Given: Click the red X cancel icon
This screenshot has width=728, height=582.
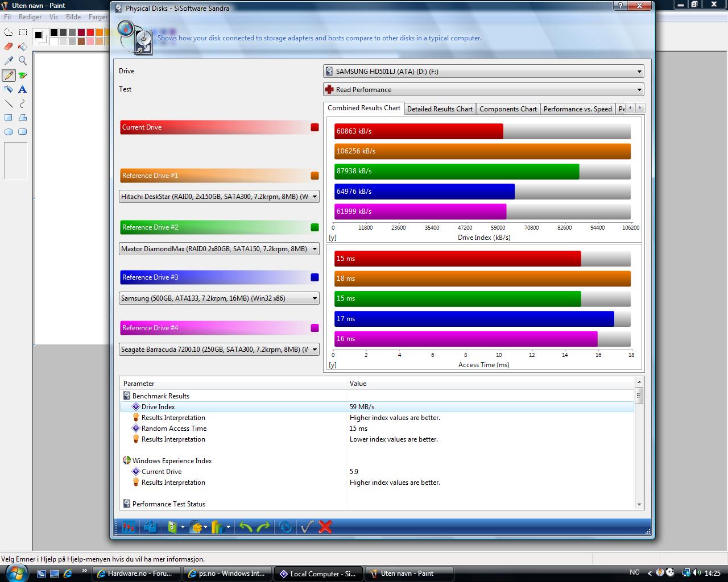Looking at the screenshot, I should pos(325,527).
